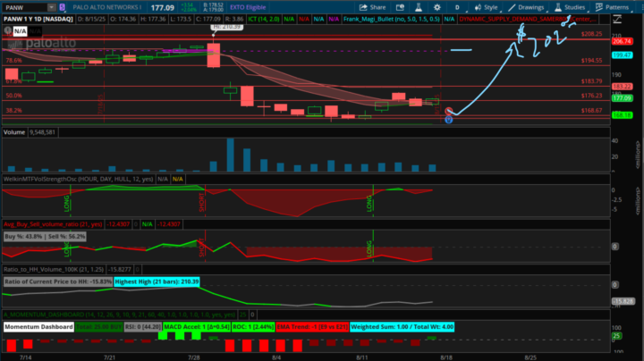The height and width of the screenshot is (361, 644).
Task: Click the Style speaker-like icon
Action: (478, 7)
